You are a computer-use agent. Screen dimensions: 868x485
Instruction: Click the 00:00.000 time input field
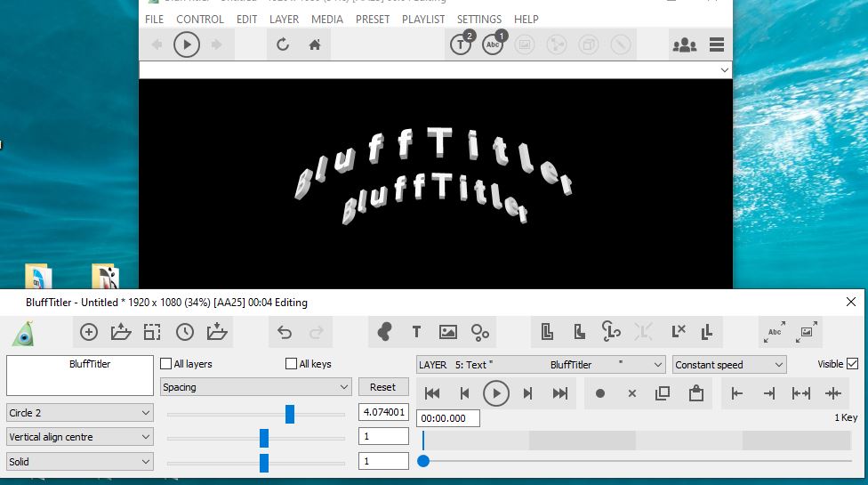pyautogui.click(x=448, y=418)
